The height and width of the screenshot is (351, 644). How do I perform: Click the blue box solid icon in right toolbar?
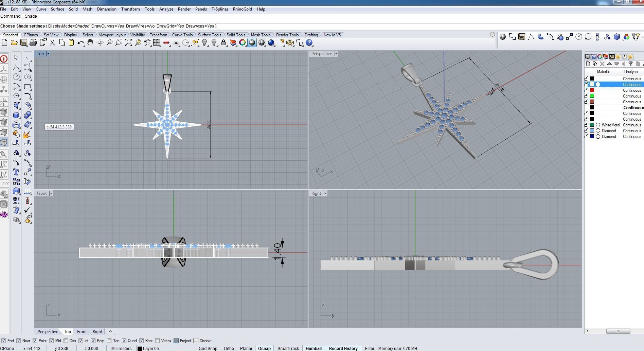tap(617, 37)
